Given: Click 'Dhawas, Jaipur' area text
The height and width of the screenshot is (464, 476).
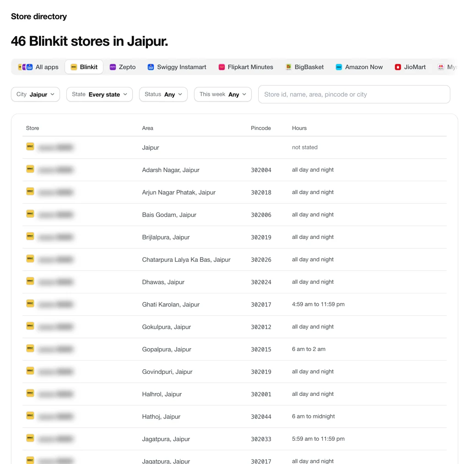Looking at the screenshot, I should tap(163, 282).
